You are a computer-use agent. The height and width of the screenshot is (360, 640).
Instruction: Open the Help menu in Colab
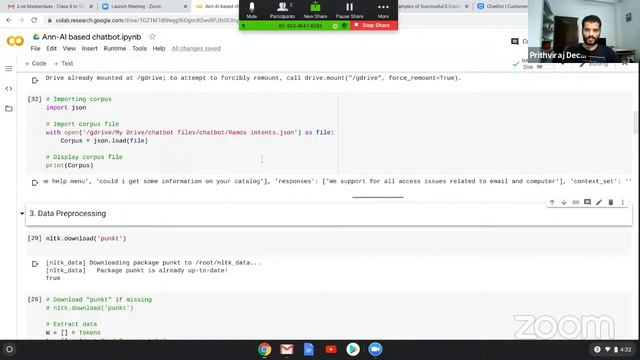click(x=159, y=48)
